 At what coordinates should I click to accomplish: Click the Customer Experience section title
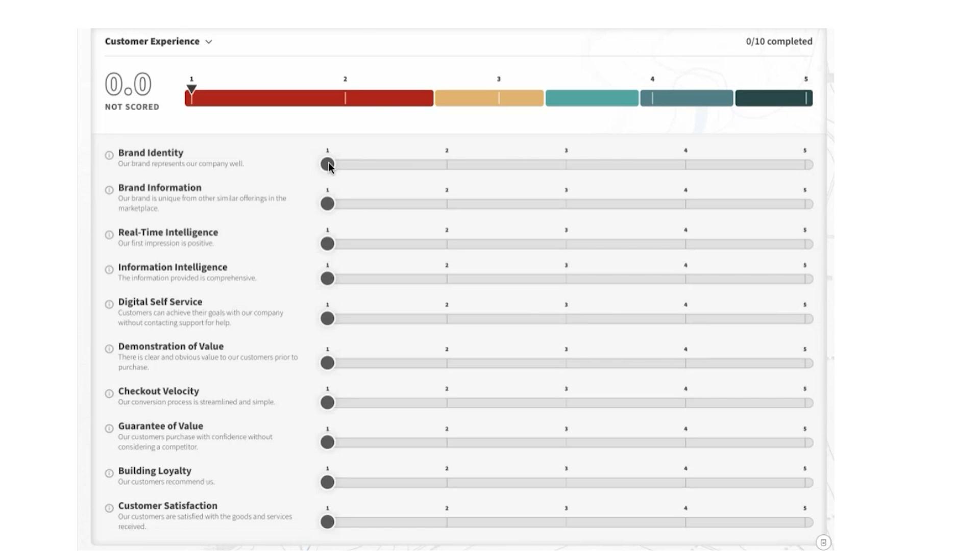tap(152, 41)
